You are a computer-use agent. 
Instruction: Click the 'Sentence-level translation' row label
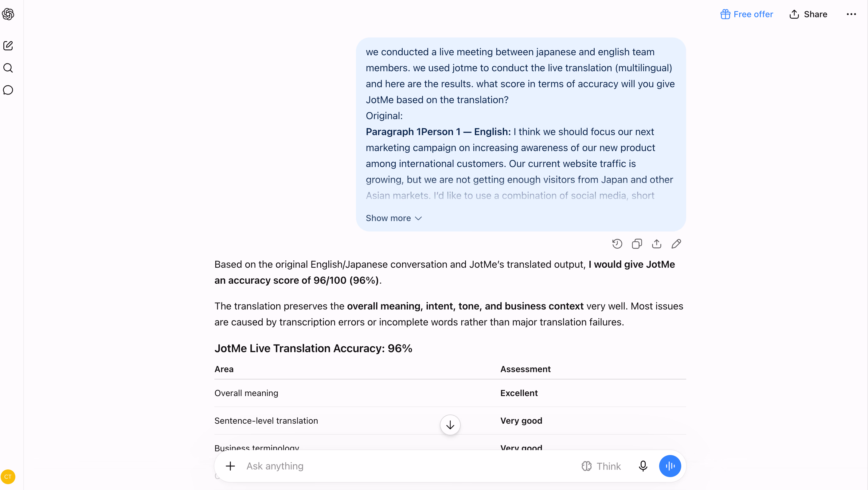pyautogui.click(x=266, y=421)
